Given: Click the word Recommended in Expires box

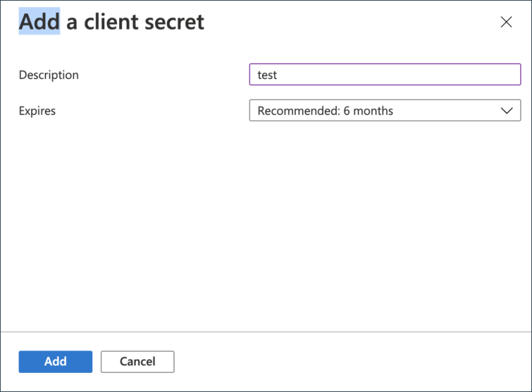Looking at the screenshot, I should tap(297, 110).
